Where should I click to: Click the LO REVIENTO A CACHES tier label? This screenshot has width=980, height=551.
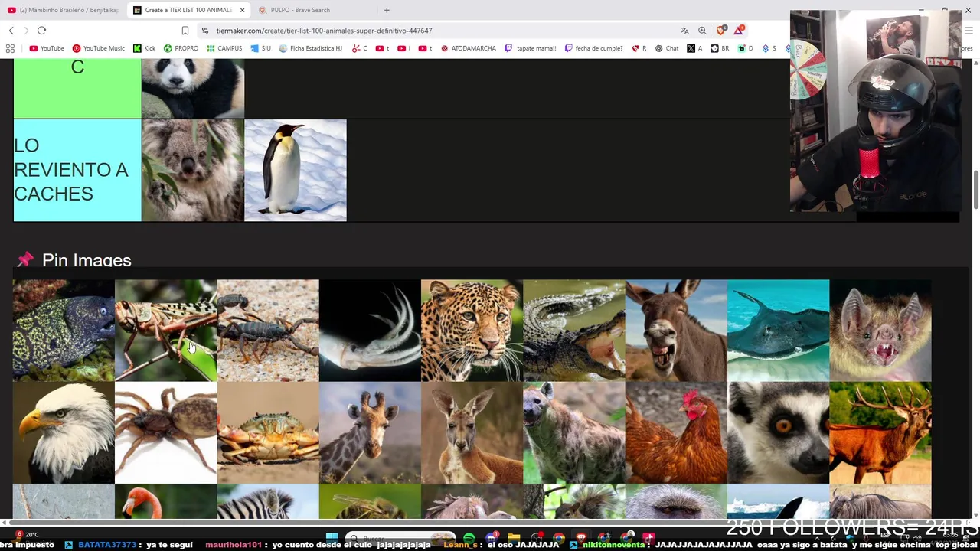pyautogui.click(x=77, y=170)
